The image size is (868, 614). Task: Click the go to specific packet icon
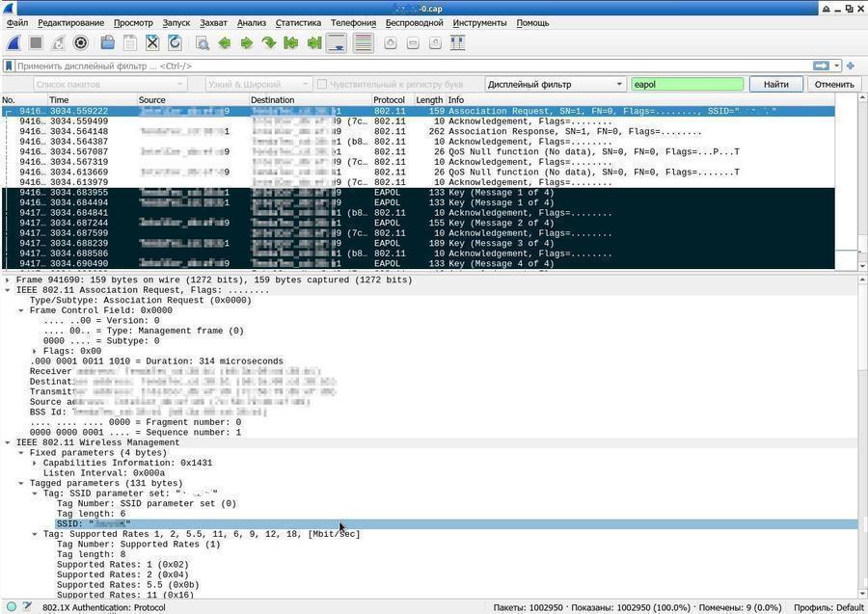point(269,43)
